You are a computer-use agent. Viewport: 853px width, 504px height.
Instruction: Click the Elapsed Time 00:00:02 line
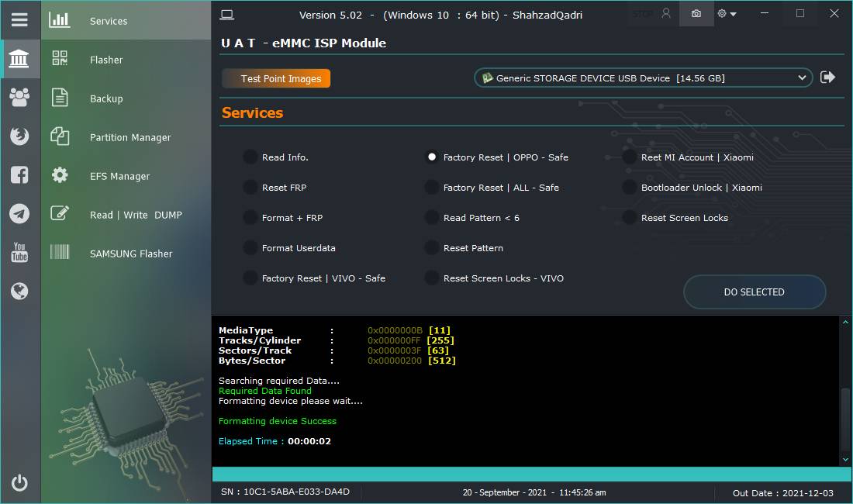click(275, 441)
